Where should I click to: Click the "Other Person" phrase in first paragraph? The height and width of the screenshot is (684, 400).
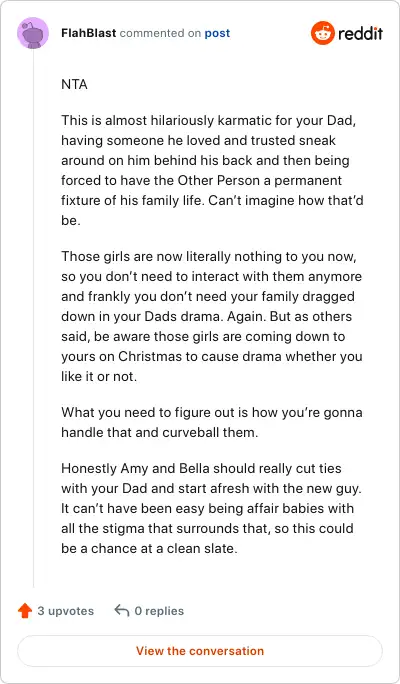click(x=203, y=180)
